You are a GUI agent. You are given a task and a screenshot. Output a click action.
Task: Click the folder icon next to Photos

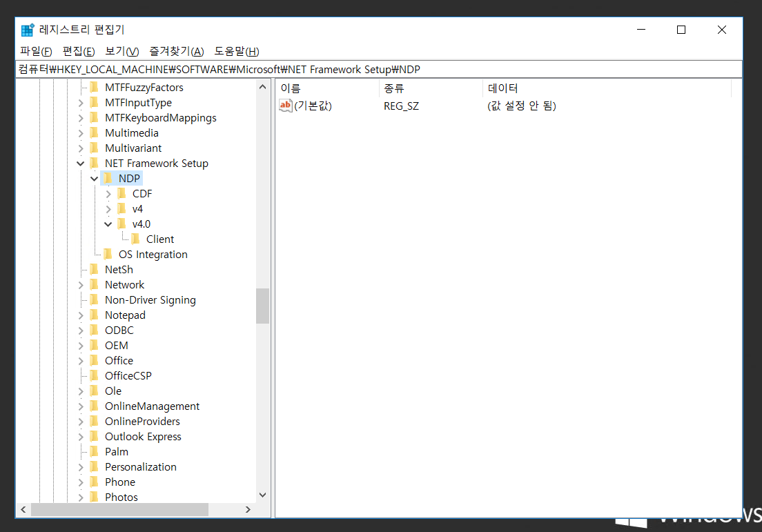pyautogui.click(x=95, y=497)
